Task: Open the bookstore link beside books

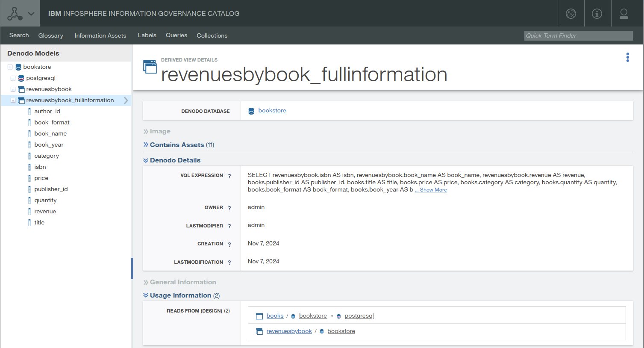Action: (313, 316)
